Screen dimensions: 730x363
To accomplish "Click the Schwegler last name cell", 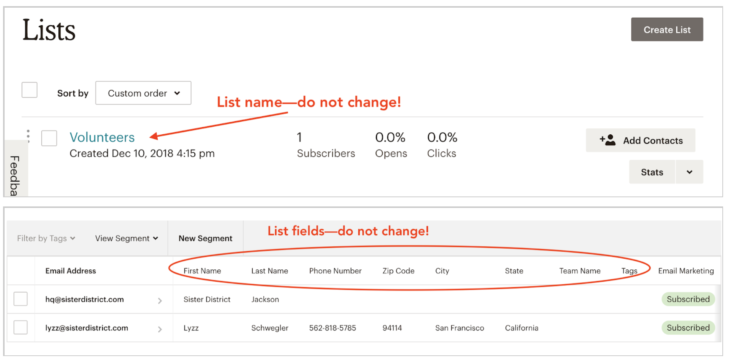I will tap(270, 328).
